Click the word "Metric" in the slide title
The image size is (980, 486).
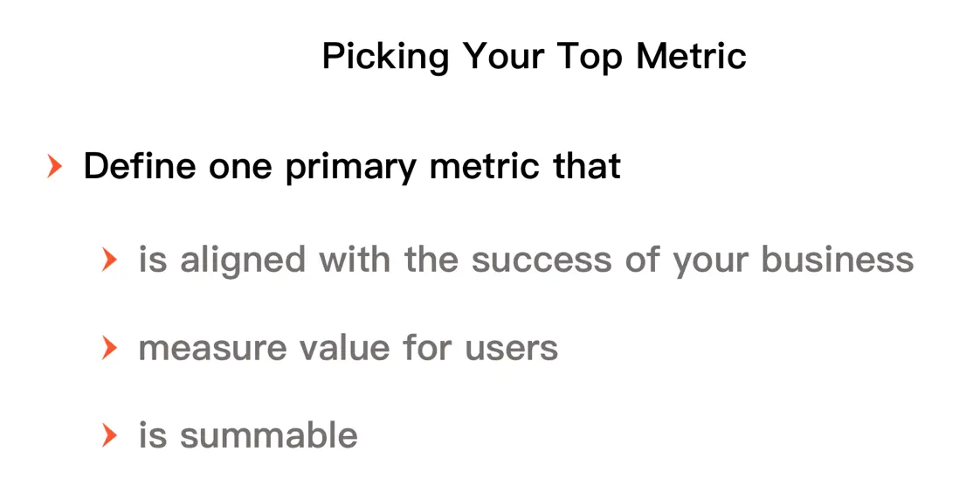point(691,57)
